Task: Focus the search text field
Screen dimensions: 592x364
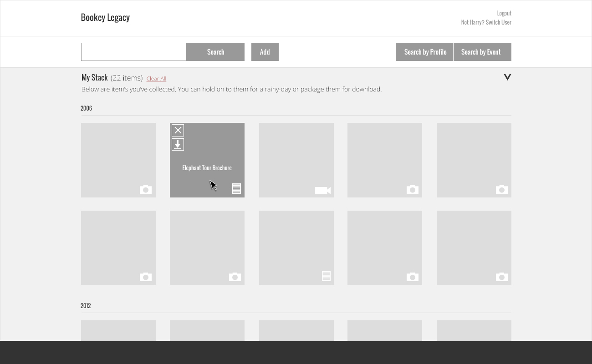Action: 134,52
